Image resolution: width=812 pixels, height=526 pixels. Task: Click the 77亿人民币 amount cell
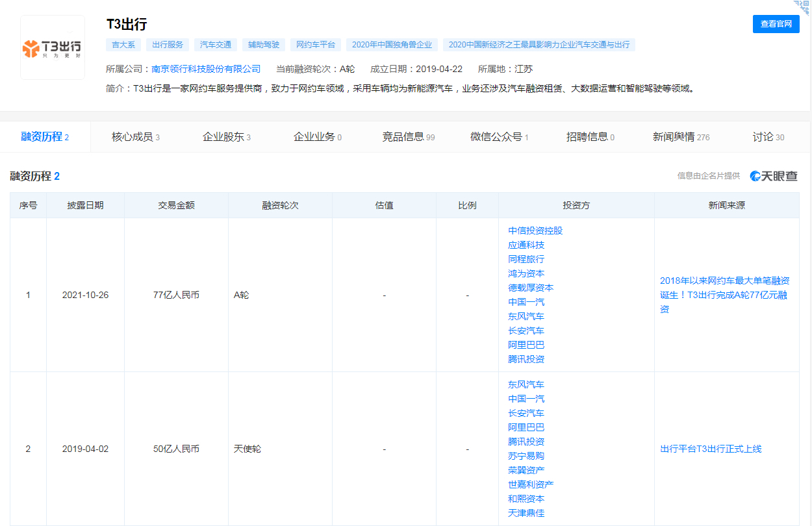[x=176, y=295]
